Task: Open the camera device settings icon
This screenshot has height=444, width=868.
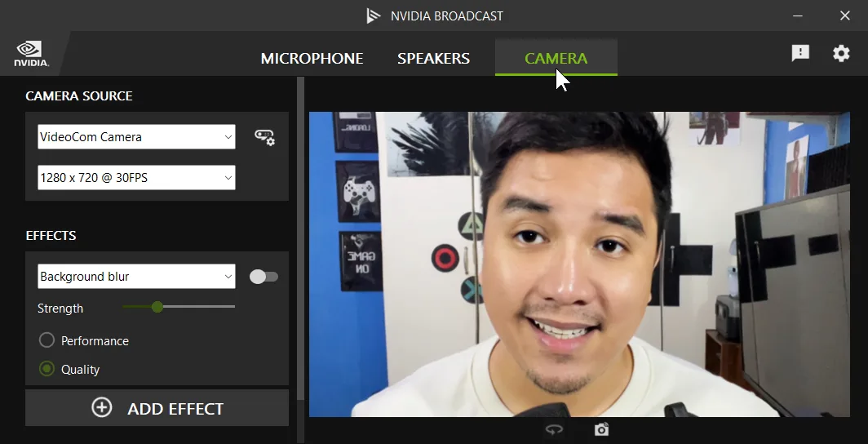Action: click(x=264, y=137)
